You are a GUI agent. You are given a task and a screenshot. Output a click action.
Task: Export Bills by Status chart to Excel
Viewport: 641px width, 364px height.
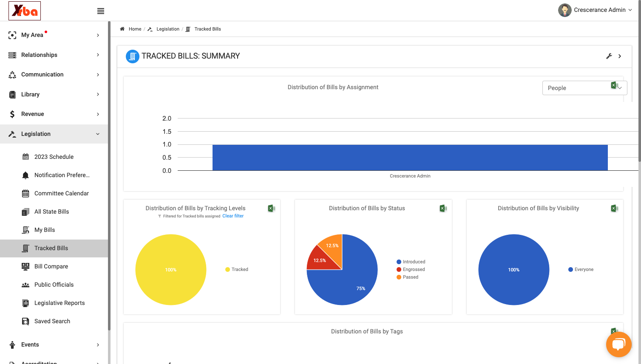(x=443, y=208)
